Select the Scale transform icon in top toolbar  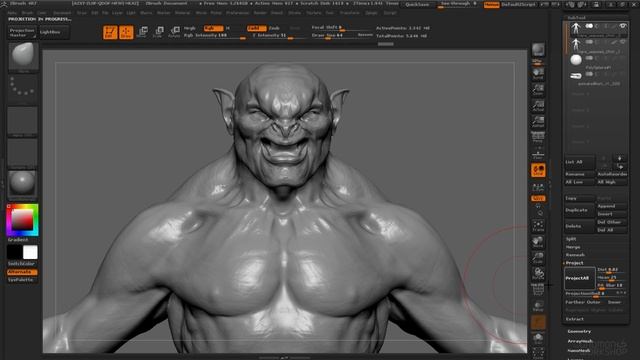point(158,32)
